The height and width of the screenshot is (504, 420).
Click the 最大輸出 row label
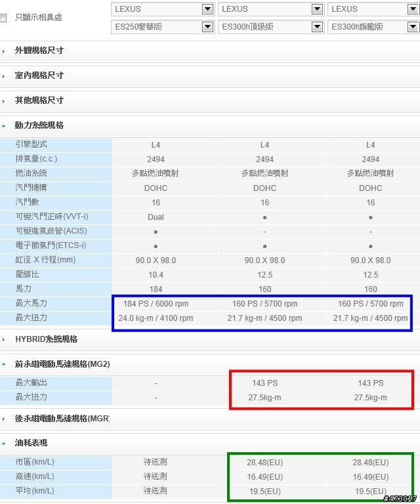(31, 383)
